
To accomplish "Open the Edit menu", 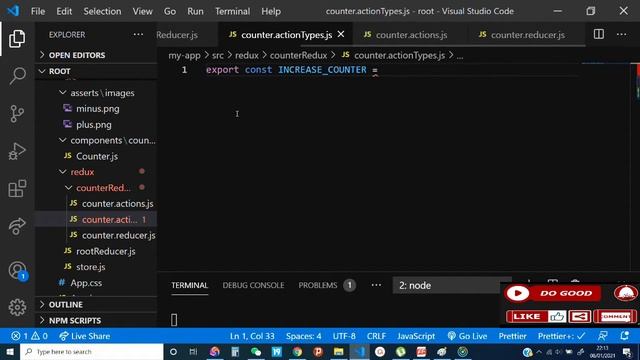I will point(64,11).
